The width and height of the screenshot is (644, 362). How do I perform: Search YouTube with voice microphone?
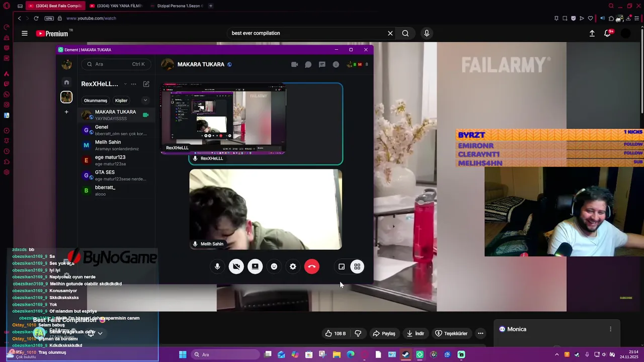(x=427, y=33)
